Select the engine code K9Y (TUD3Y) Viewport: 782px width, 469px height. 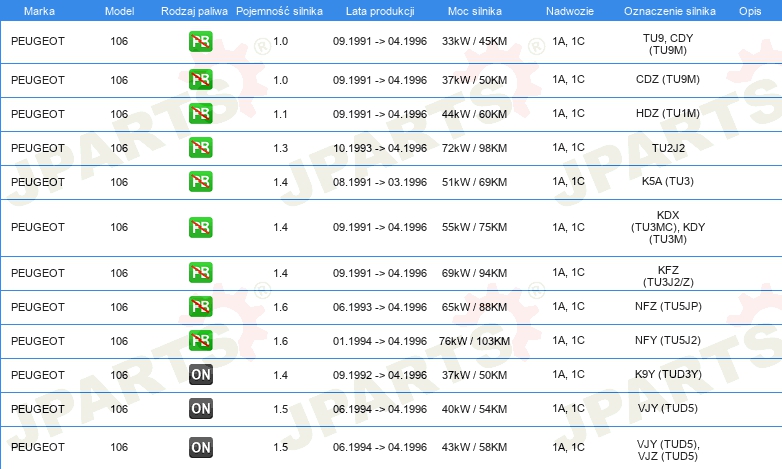tap(668, 374)
